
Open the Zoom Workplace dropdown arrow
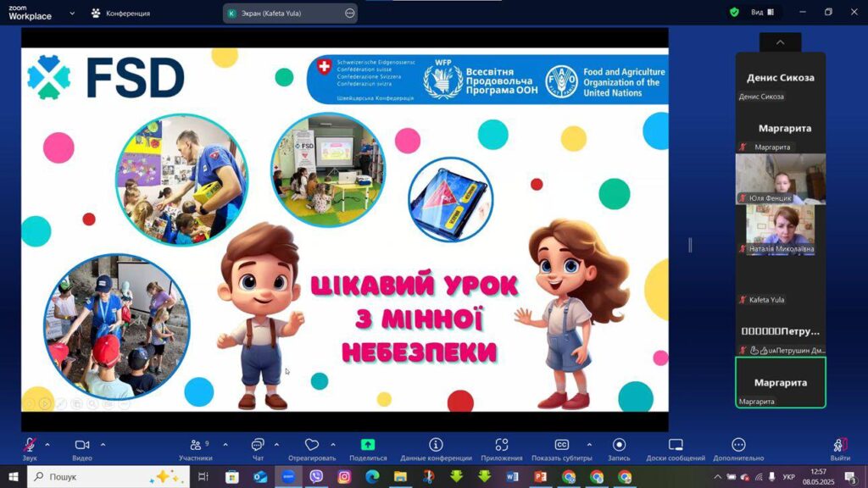(72, 14)
